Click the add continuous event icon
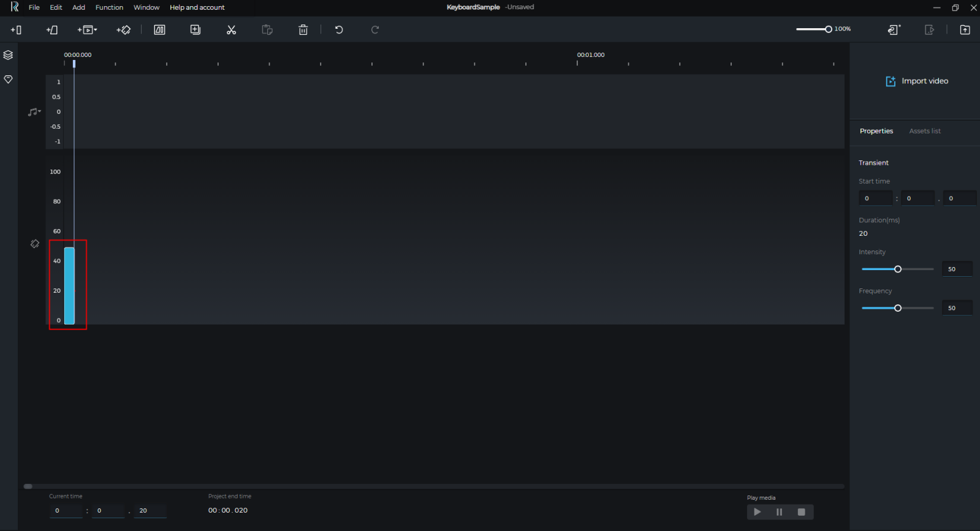980x531 pixels. [x=52, y=30]
